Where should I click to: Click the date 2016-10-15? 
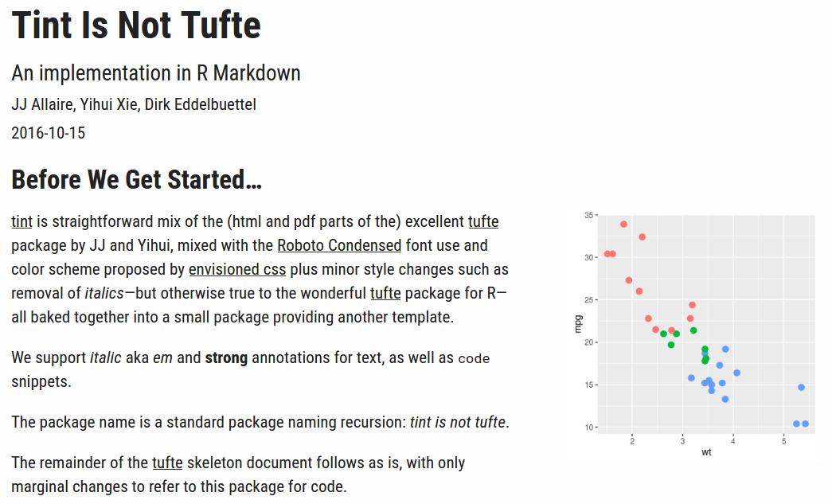49,133
